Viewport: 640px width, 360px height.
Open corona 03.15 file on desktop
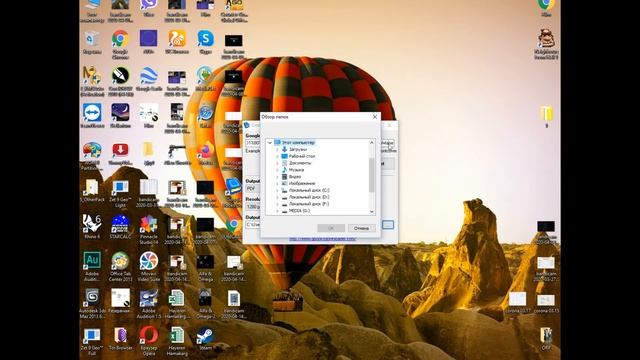point(546,302)
